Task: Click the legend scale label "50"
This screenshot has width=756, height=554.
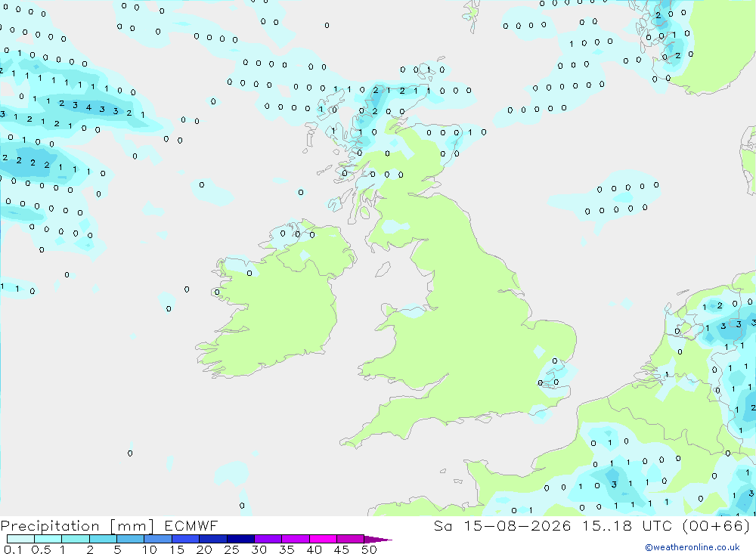Action: tap(369, 549)
